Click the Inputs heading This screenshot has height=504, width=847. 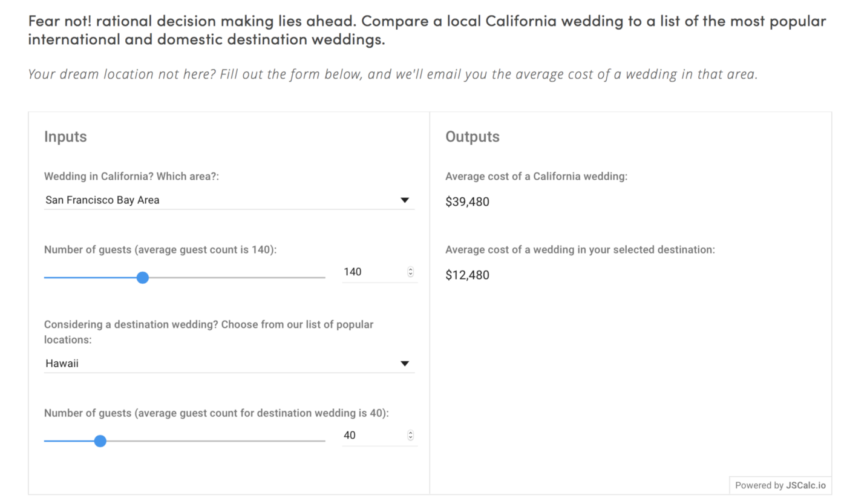(x=65, y=137)
